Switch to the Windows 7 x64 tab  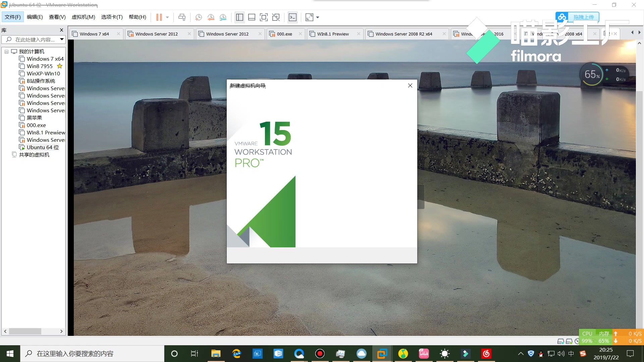(94, 34)
